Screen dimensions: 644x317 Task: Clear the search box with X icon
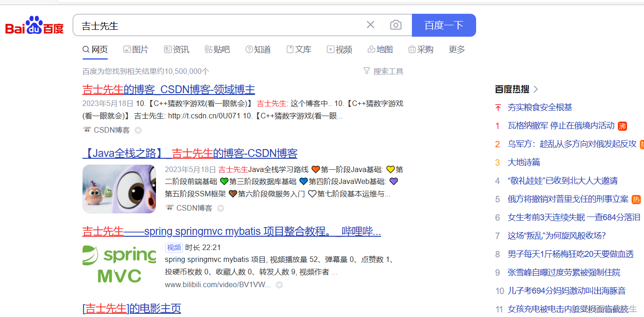tap(371, 25)
